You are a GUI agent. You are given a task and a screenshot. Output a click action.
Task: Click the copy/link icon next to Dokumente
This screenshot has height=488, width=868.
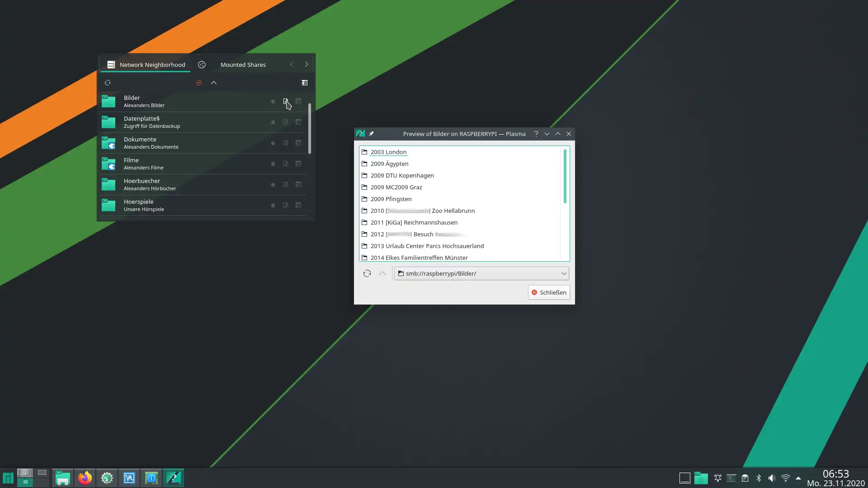point(285,142)
